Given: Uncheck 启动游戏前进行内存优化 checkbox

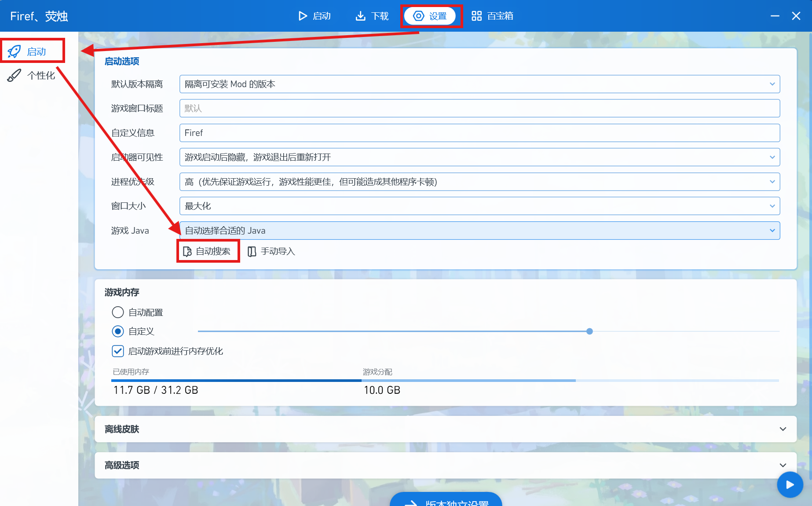Looking at the screenshot, I should point(118,351).
